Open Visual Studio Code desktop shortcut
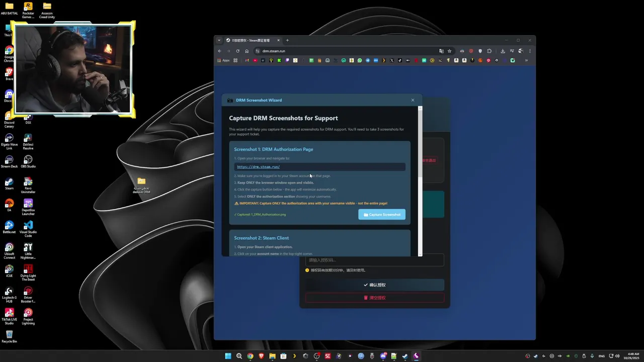Image resolution: width=644 pixels, height=362 pixels. 28,229
